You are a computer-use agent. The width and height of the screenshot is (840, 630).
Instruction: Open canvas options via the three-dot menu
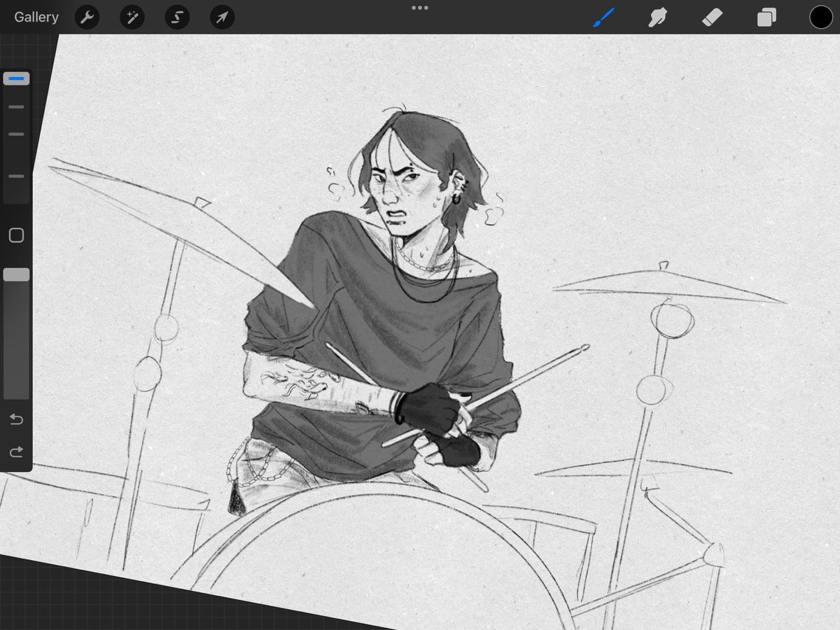(420, 8)
